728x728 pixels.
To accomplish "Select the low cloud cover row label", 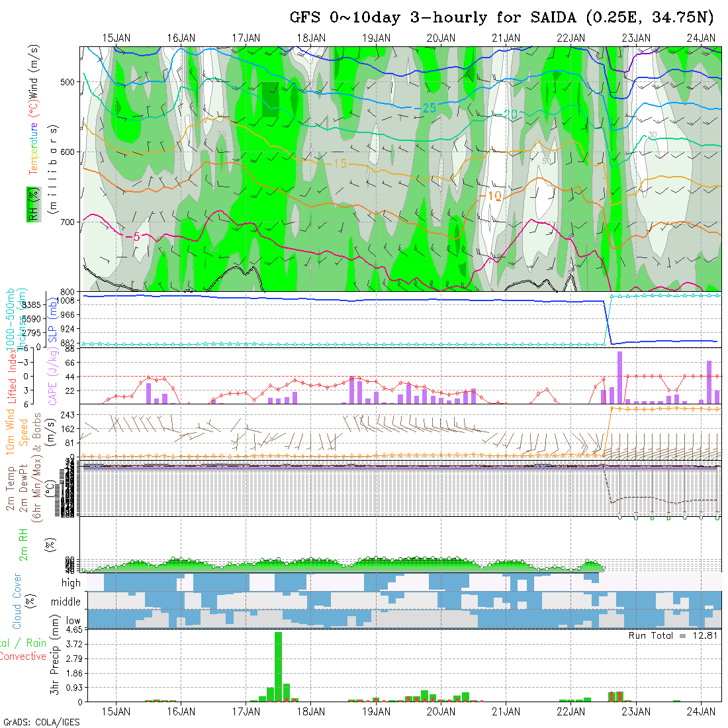I will click(x=73, y=621).
